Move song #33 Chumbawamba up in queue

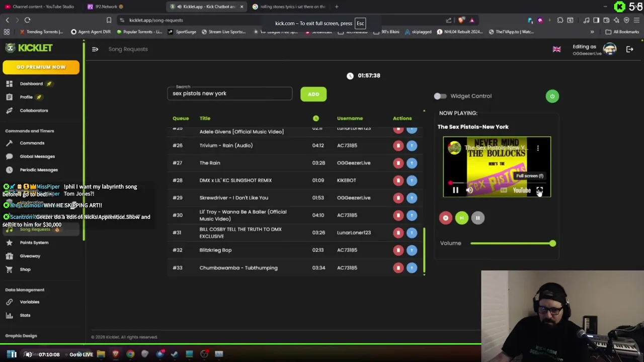tap(412, 267)
